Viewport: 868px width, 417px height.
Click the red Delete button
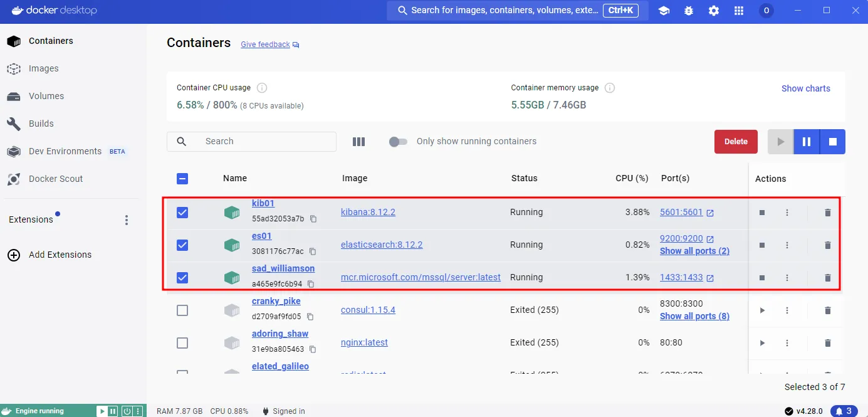pos(736,142)
